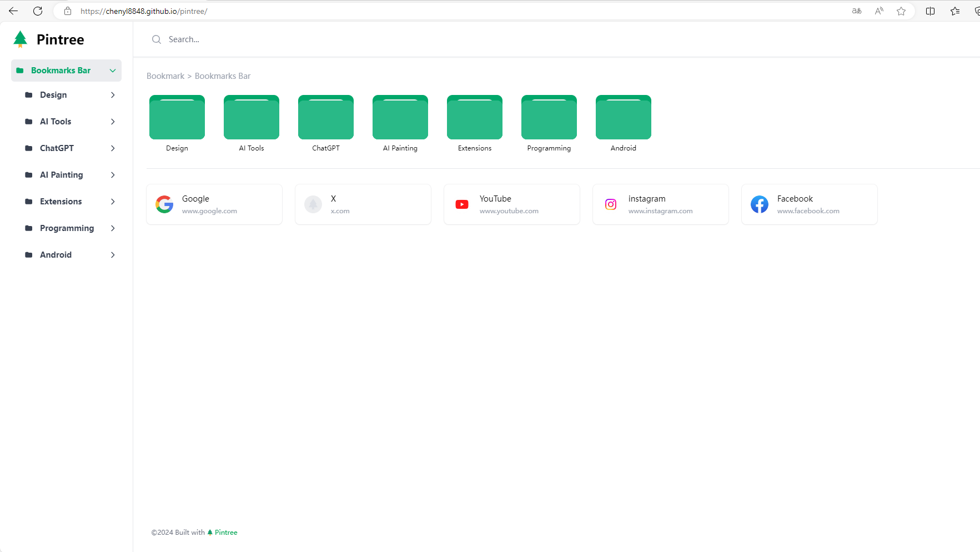980x552 pixels.
Task: Open the Google bookmark title
Action: tap(195, 199)
